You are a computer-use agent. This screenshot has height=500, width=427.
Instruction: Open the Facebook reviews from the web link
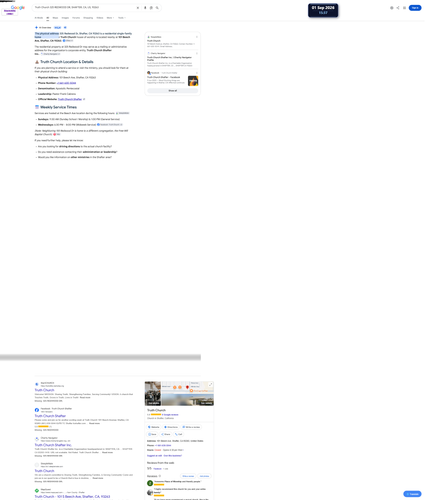click(157, 469)
